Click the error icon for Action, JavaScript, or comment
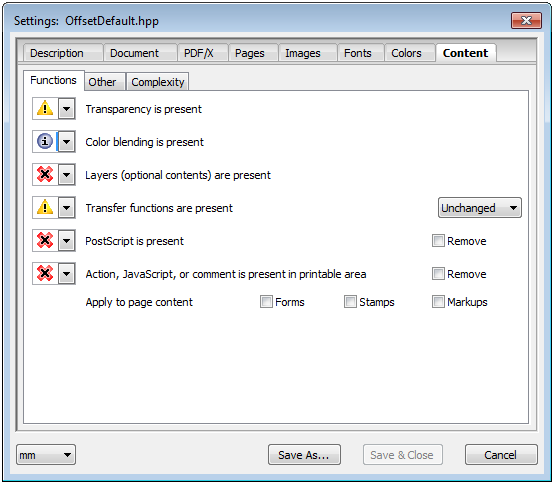 [45, 273]
